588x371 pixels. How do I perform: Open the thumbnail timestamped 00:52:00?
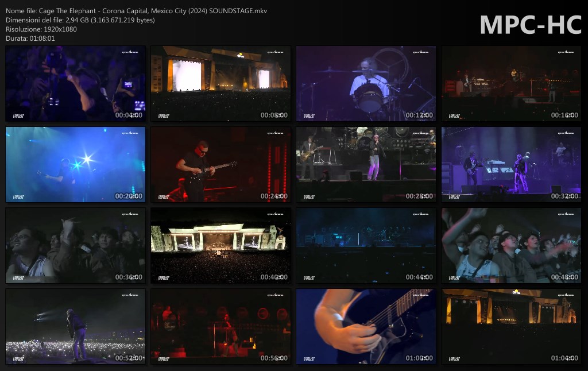[75, 327]
